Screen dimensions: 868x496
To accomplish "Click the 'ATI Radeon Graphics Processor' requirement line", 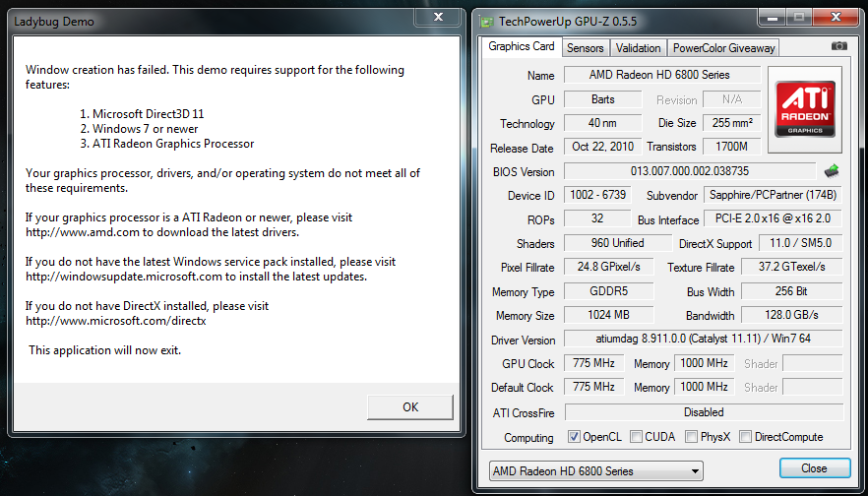I will 166,144.
